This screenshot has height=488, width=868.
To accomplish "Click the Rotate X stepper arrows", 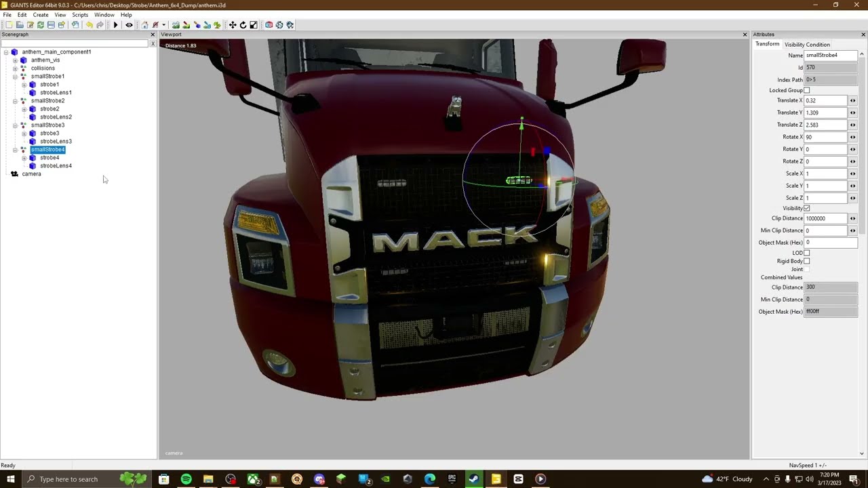I will pos(852,137).
